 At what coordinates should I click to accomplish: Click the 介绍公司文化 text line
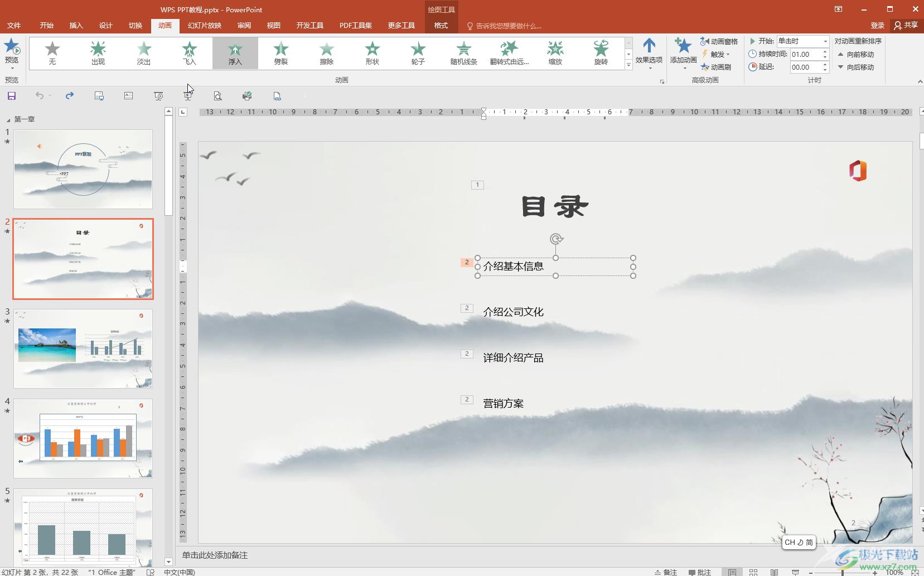pyautogui.click(x=513, y=312)
